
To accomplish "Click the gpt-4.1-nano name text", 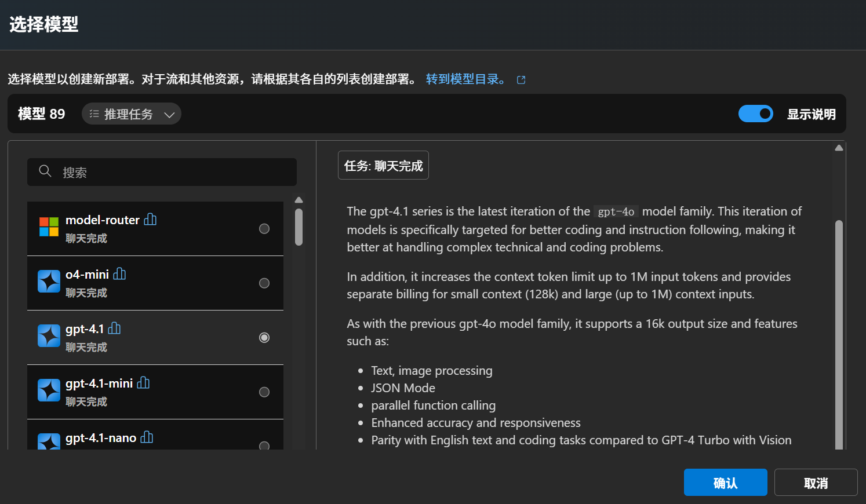I will (101, 438).
